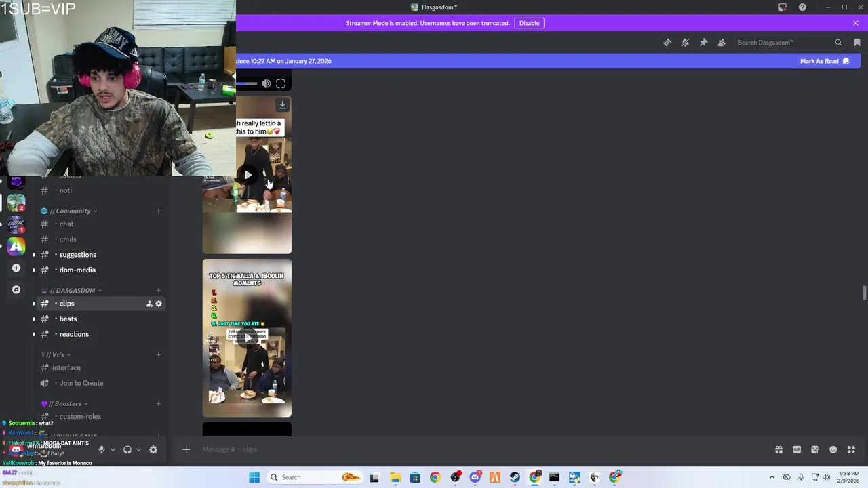868x488 pixels.
Task: Open microphone input options dropdown
Action: [x=113, y=449]
